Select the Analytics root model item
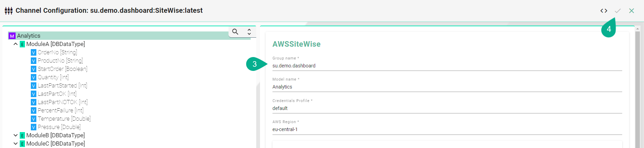 coord(29,36)
